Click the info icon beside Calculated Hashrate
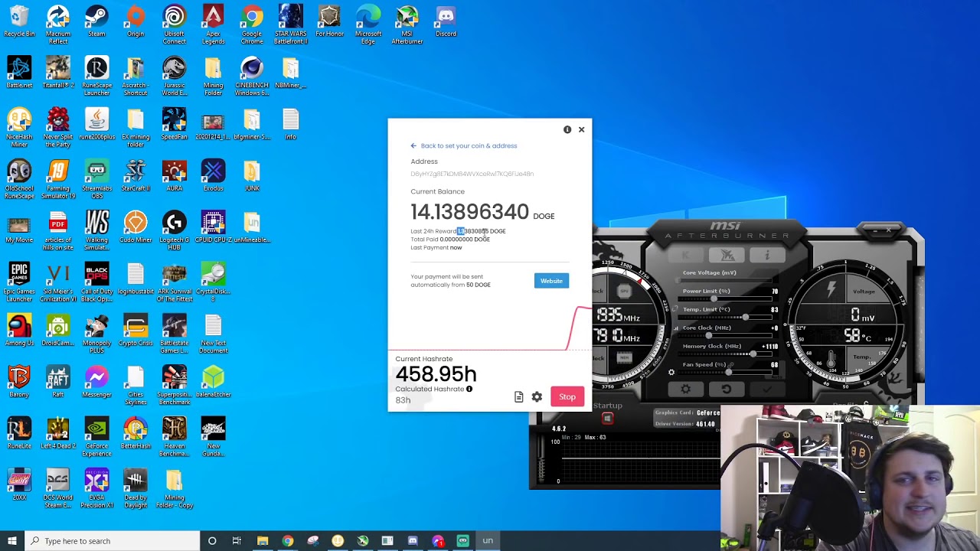This screenshot has height=551, width=980. point(469,389)
